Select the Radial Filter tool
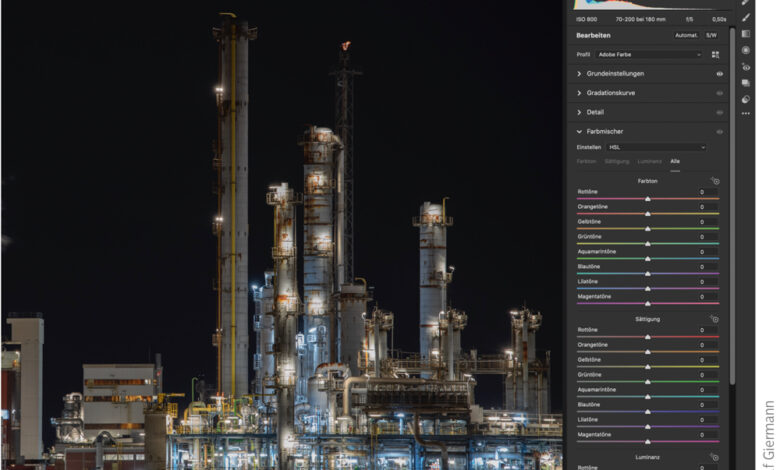780x470 pixels. tap(746, 50)
